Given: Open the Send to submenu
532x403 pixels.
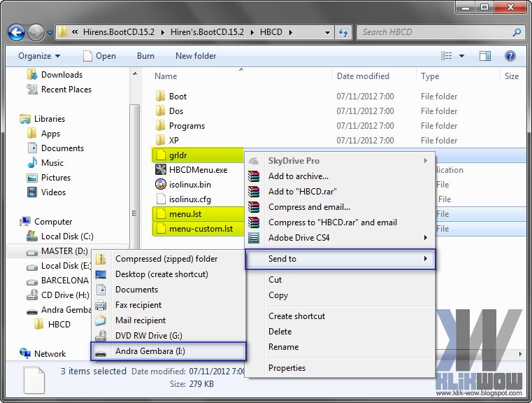Looking at the screenshot, I should click(x=340, y=259).
